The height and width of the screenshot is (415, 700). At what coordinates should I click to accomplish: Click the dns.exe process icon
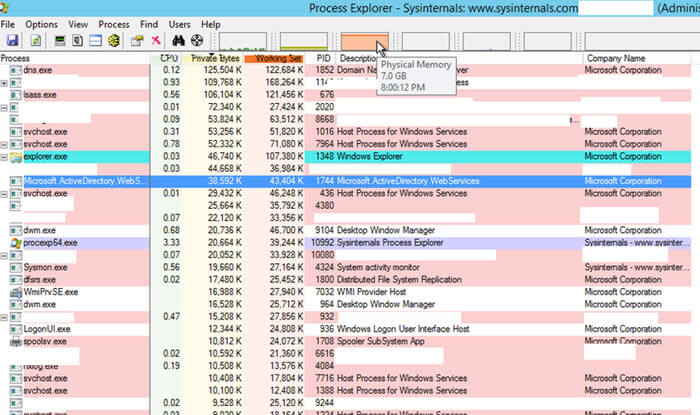[16, 70]
